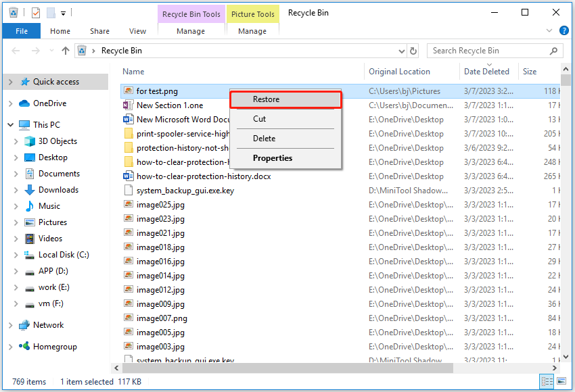Switch to large thumbnails view in the status bar
575x392 pixels.
[561, 382]
